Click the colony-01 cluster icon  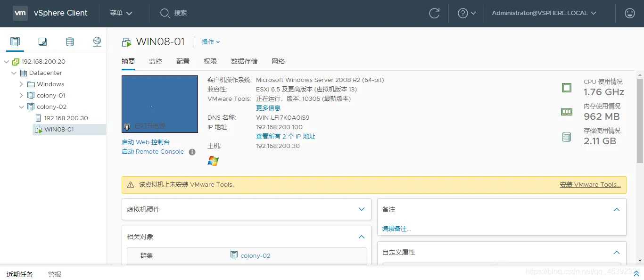point(31,96)
